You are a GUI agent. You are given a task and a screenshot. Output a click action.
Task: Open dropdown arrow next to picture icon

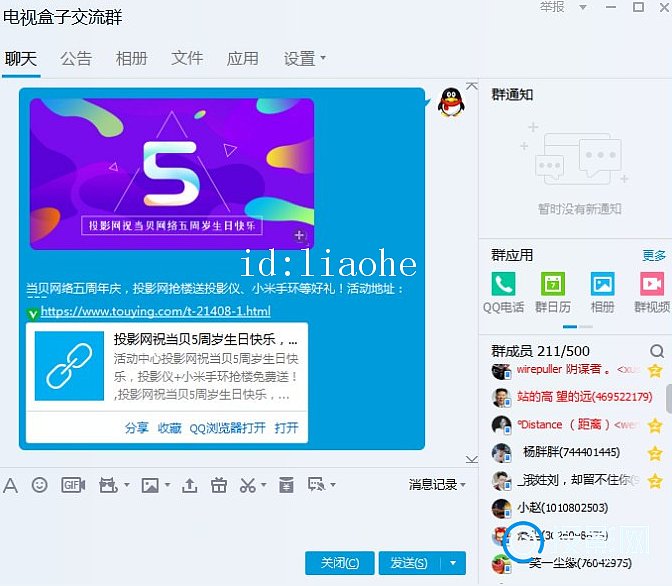pyautogui.click(x=168, y=485)
